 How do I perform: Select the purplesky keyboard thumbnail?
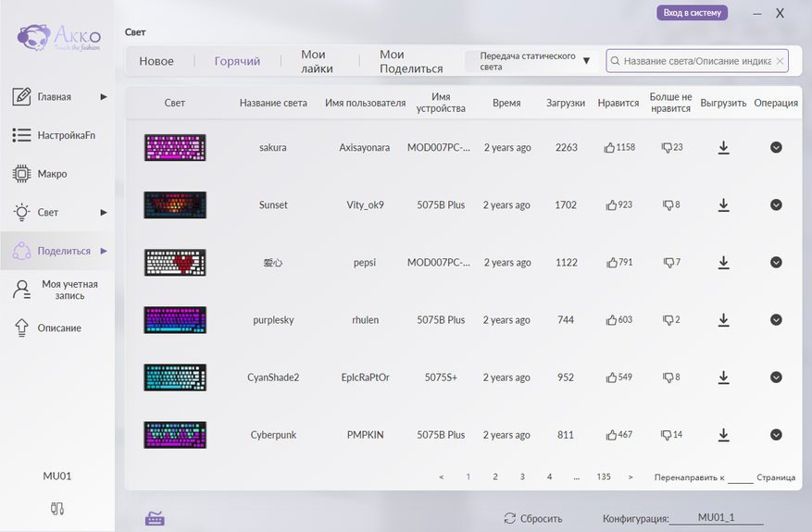pyautogui.click(x=175, y=320)
